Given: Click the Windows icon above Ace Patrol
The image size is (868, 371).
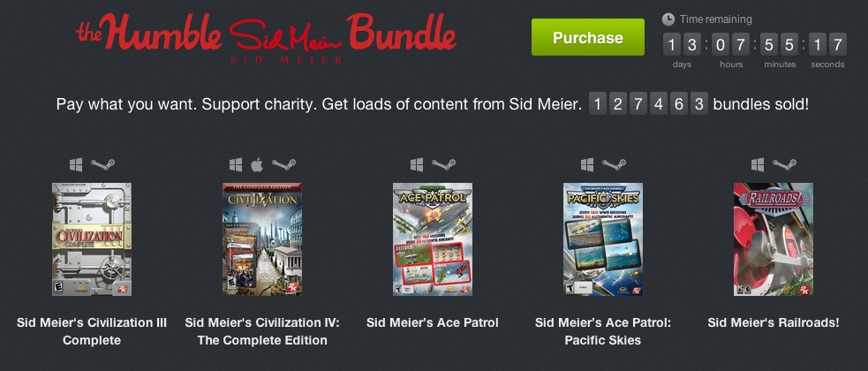Looking at the screenshot, I should pyautogui.click(x=417, y=164).
